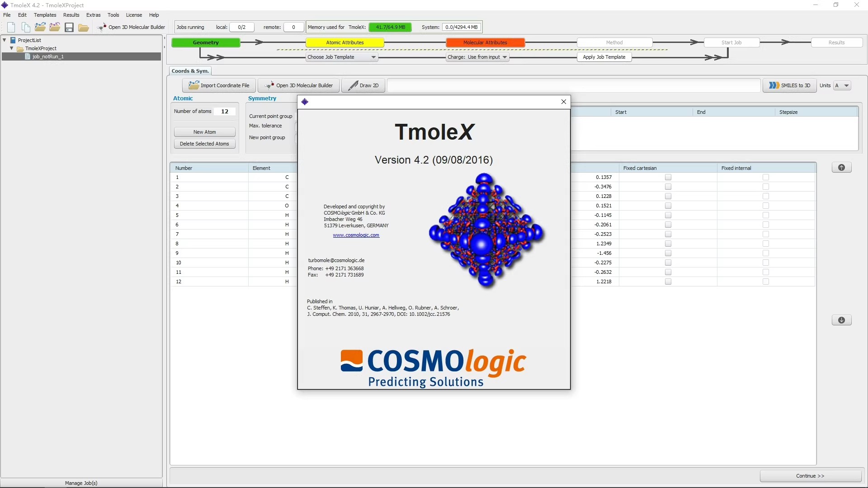Click the move-down arrow button beside the atom table

click(841, 320)
